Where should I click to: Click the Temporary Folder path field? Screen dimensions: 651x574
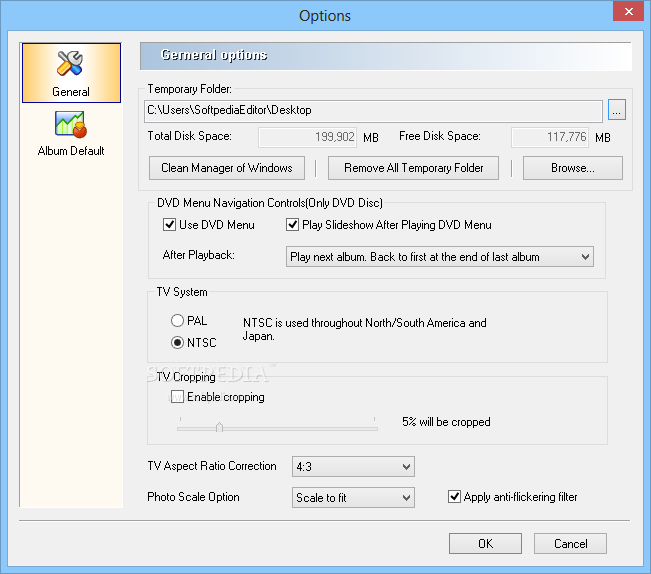(373, 111)
